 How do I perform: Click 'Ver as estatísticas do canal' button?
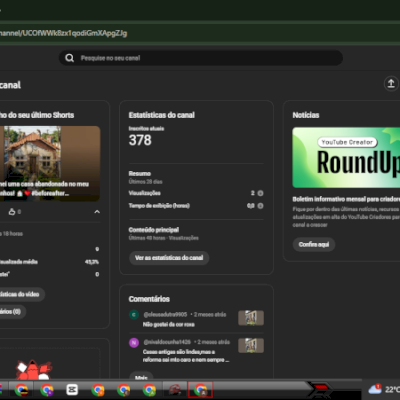click(x=169, y=258)
